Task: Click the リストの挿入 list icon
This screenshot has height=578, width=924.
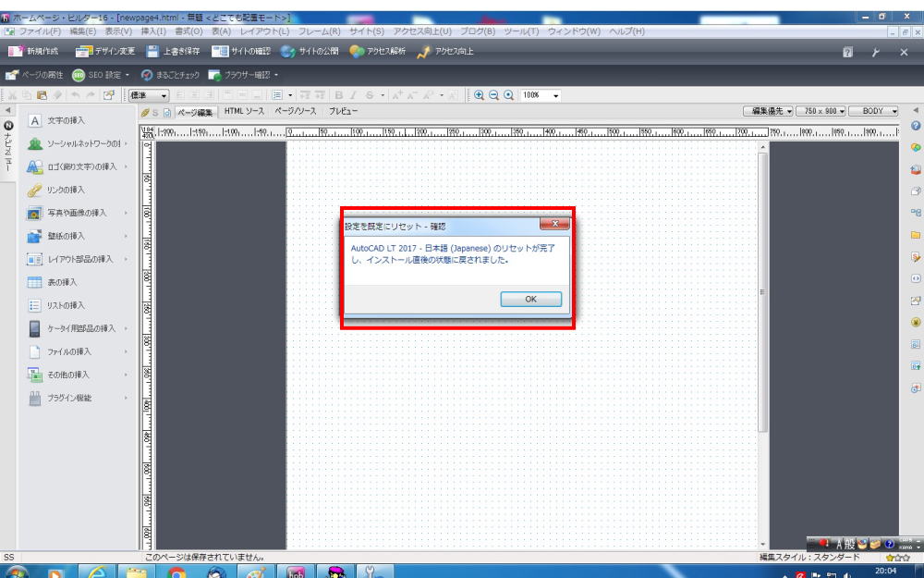Action: pyautogui.click(x=35, y=305)
